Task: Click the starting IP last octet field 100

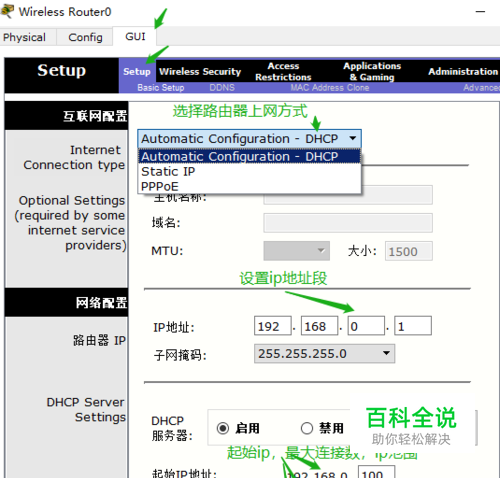Action: tap(376, 473)
